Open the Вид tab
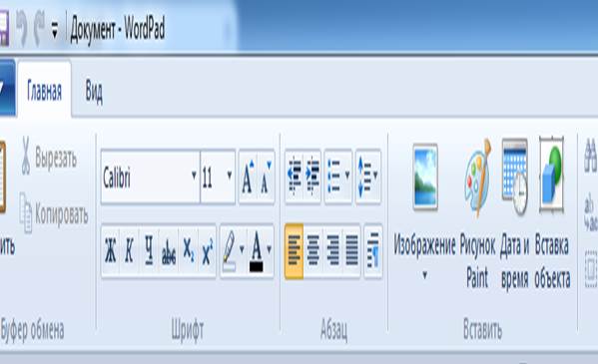The height and width of the screenshot is (364, 598). point(94,92)
